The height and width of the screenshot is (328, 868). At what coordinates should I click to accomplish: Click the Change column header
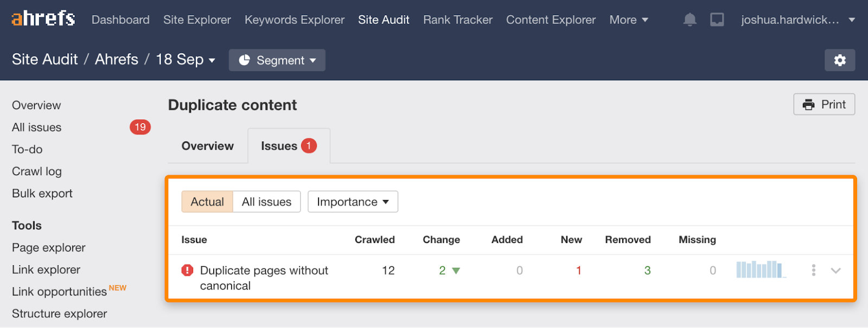pyautogui.click(x=442, y=240)
